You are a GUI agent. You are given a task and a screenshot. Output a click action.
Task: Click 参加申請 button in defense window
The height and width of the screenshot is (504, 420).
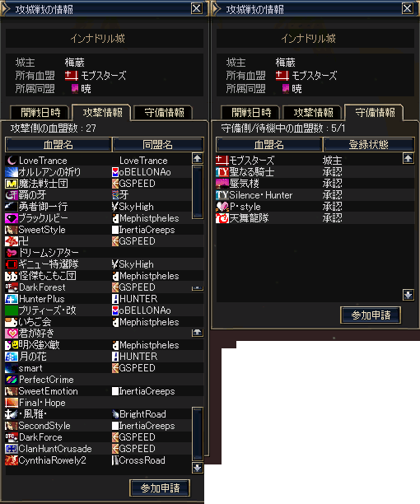(371, 315)
